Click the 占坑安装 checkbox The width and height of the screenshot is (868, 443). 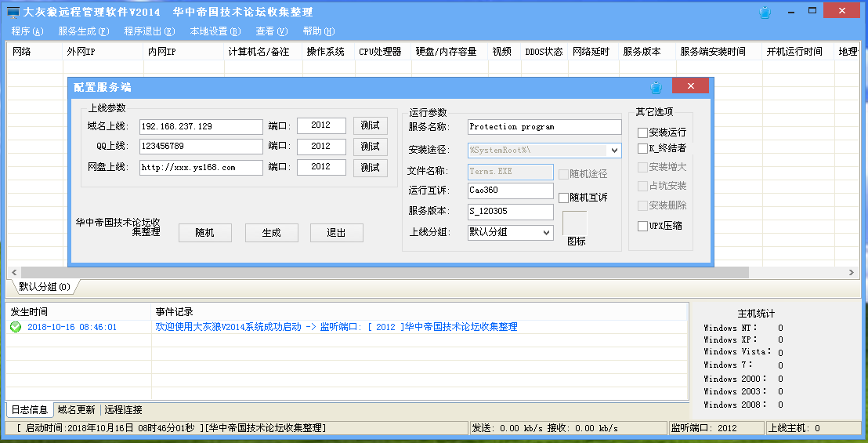click(642, 186)
